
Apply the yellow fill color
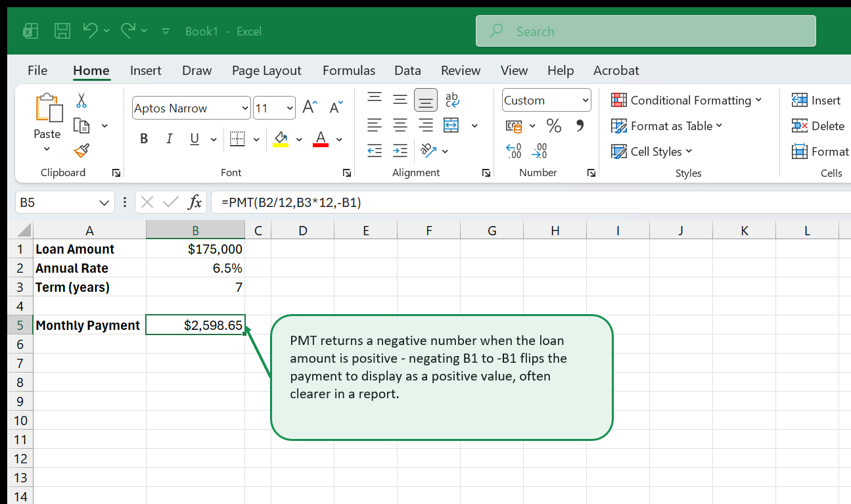tap(281, 139)
